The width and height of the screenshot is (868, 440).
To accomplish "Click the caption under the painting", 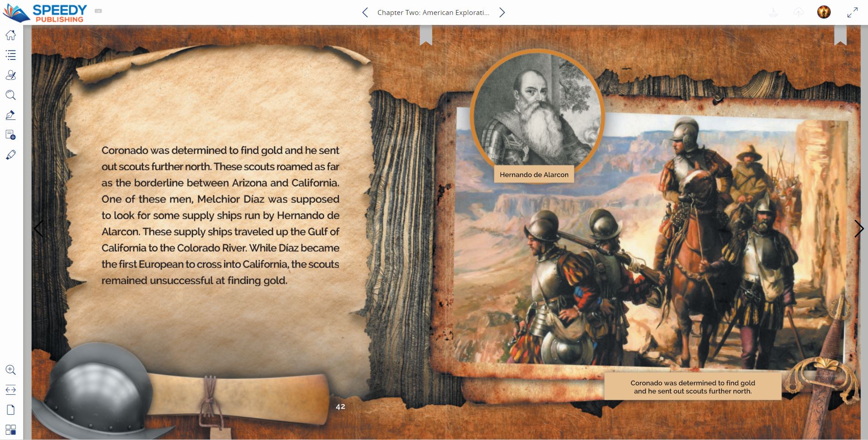I will pyautogui.click(x=692, y=387).
